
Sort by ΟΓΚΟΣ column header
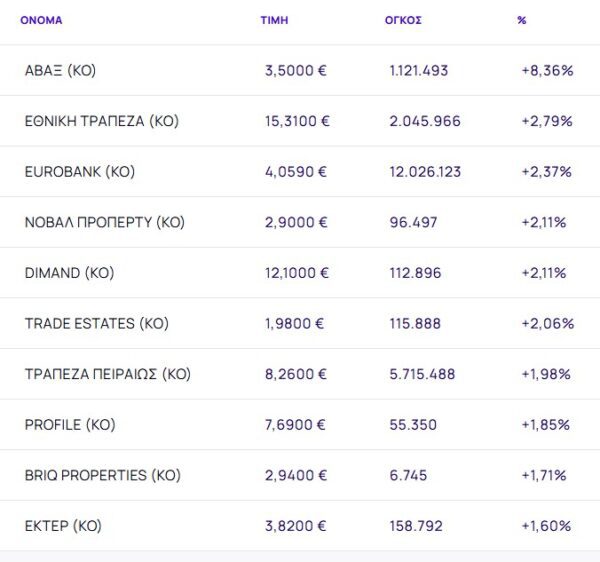click(x=403, y=20)
